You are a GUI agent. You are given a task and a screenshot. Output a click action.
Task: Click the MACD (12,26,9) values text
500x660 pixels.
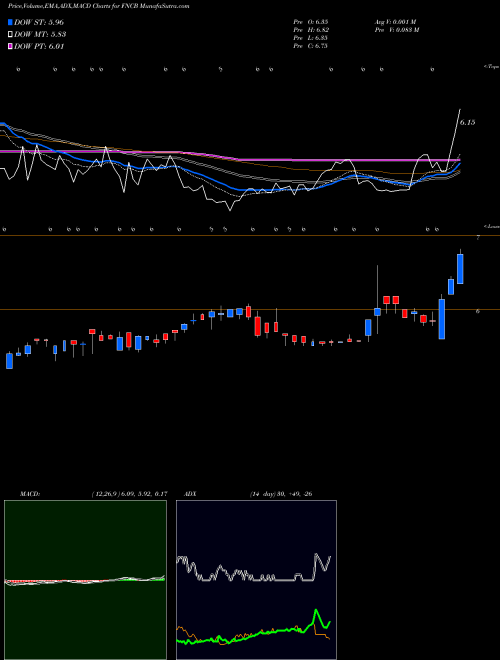pos(129,494)
